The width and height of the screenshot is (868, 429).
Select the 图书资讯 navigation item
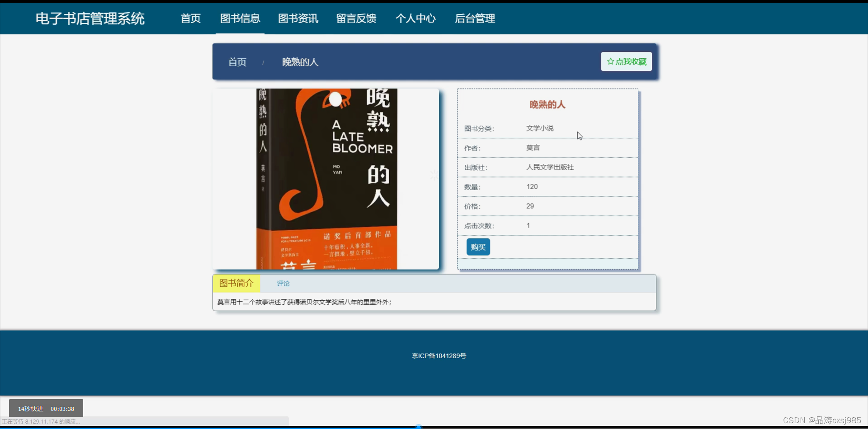click(297, 19)
